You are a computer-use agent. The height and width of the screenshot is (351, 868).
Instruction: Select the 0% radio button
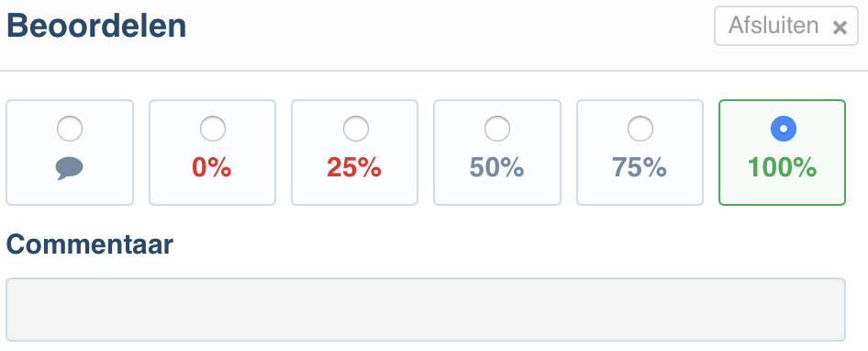[x=213, y=129]
